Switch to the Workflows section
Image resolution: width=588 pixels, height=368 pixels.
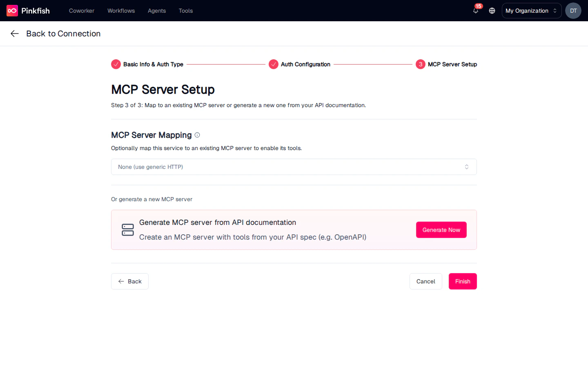click(x=121, y=11)
